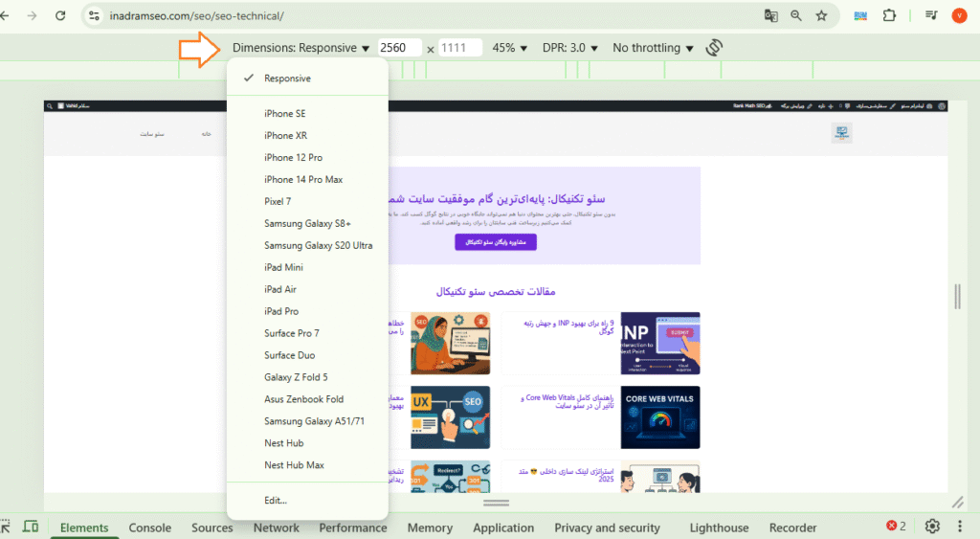Open site information icon in address bar

pos(95,15)
